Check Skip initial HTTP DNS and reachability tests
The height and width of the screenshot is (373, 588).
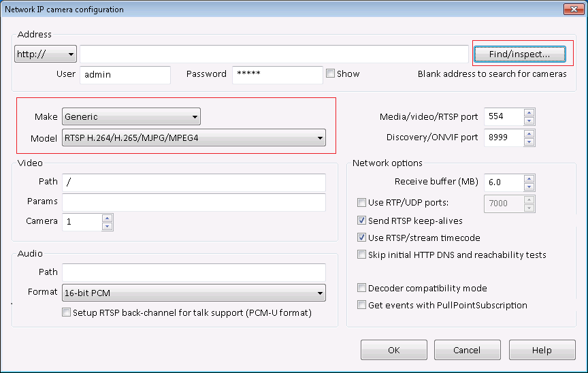click(x=362, y=255)
